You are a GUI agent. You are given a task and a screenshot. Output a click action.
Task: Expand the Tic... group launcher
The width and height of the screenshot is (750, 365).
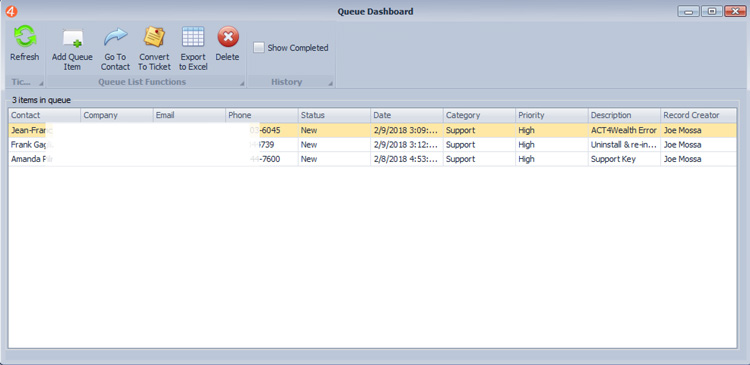41,84
